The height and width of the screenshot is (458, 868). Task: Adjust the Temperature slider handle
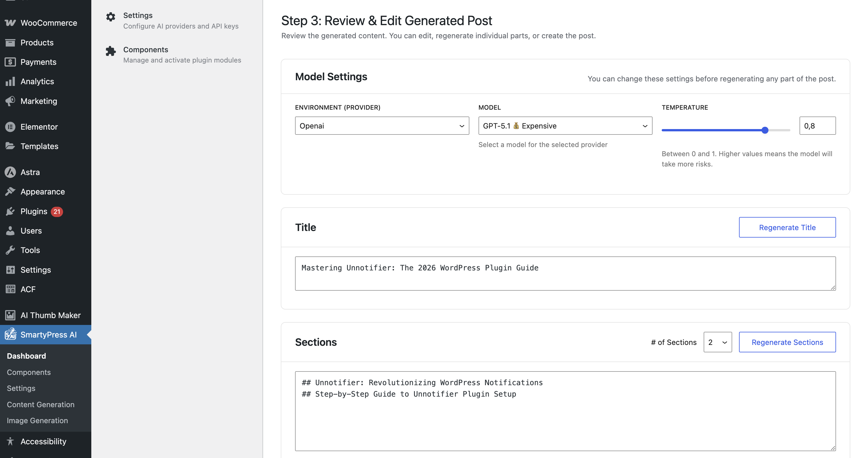(x=765, y=130)
